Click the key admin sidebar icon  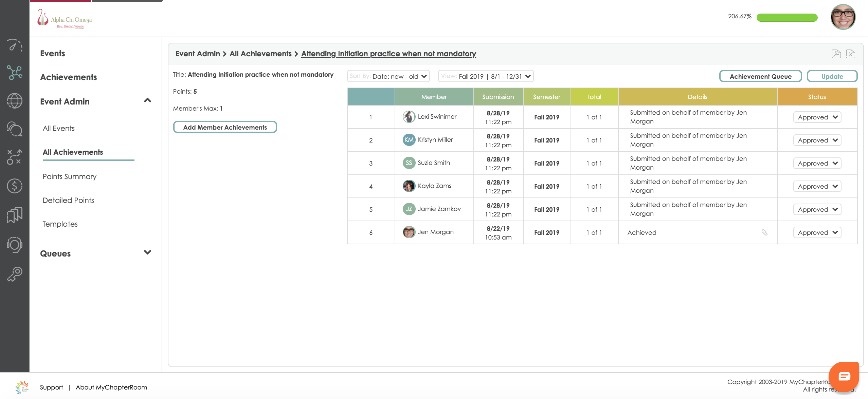(x=15, y=274)
